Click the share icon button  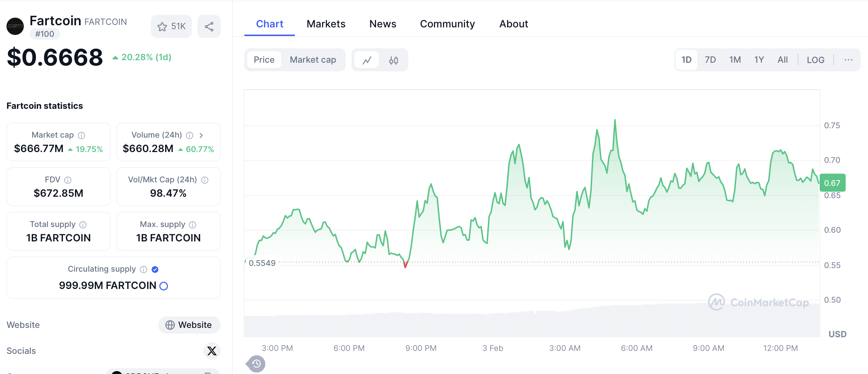coord(209,26)
